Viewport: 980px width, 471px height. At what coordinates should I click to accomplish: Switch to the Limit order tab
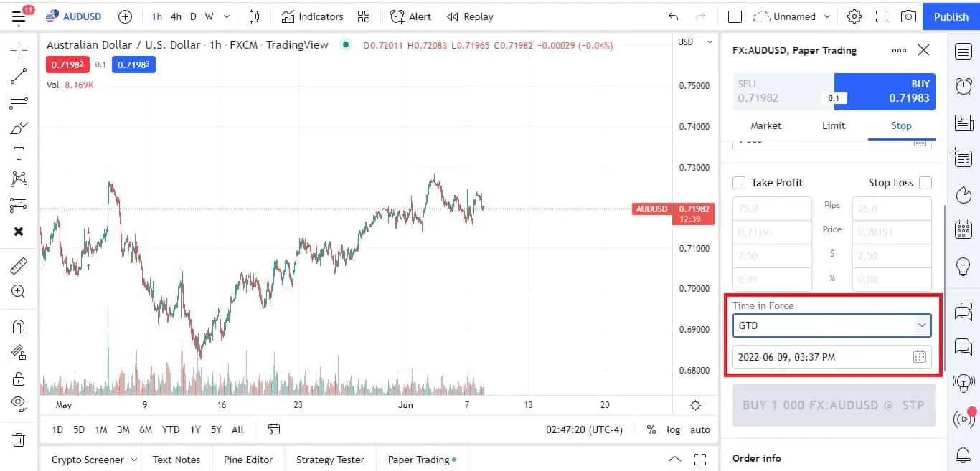(834, 125)
